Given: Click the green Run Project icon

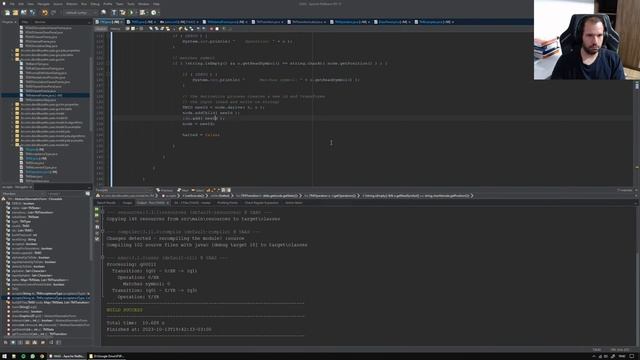Looking at the screenshot, I should tap(131, 13).
